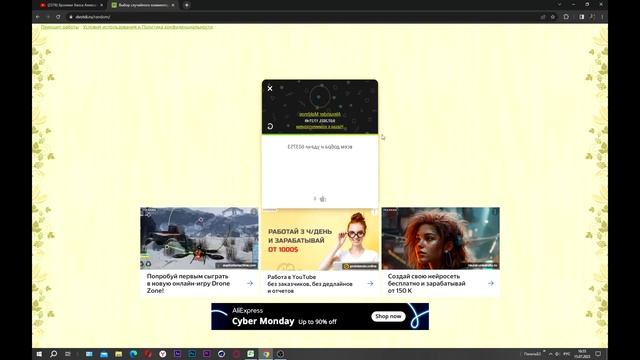Screen dimensions: 640x360
Task: Open the Windows Start menu
Action: pyautogui.click(x=39, y=354)
